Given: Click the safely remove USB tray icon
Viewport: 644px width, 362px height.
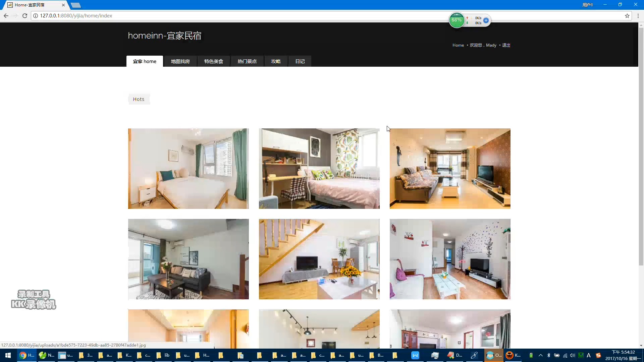Looking at the screenshot, I should coord(531,355).
